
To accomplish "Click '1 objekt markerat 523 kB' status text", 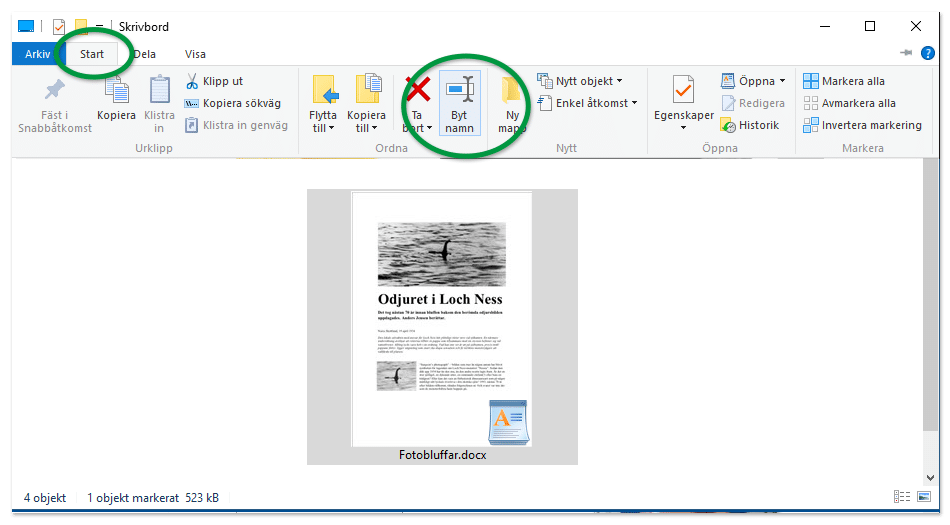I will 153,498.
